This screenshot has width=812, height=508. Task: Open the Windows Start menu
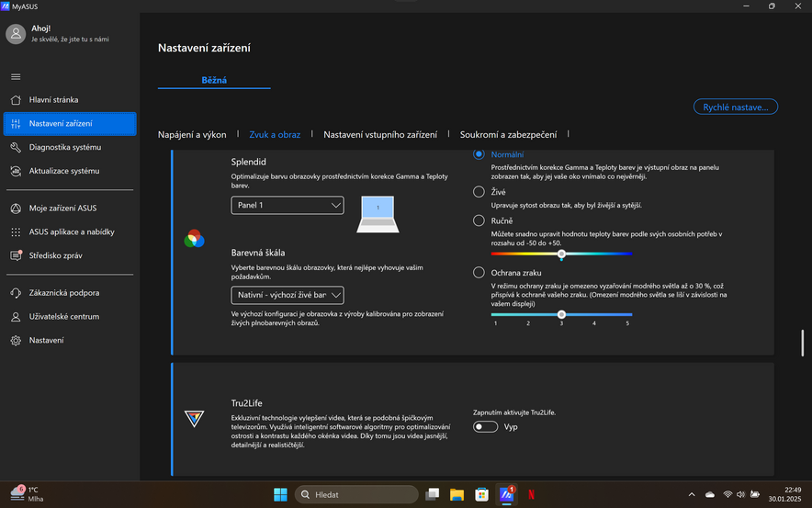pos(280,494)
